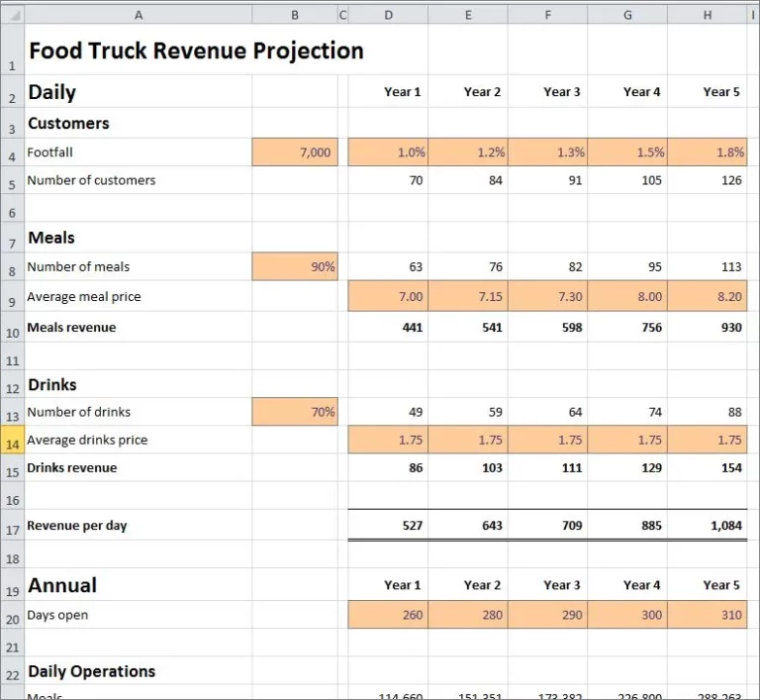Click the column D header

click(388, 14)
